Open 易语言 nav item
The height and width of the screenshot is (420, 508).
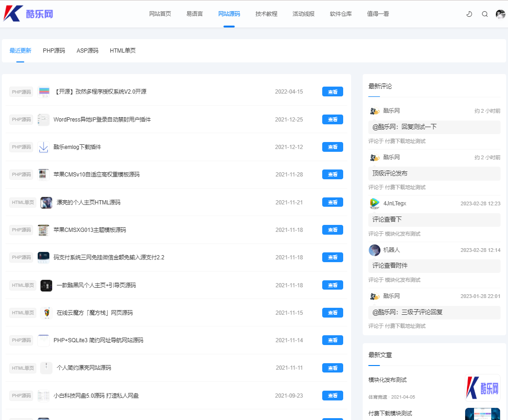coord(195,14)
